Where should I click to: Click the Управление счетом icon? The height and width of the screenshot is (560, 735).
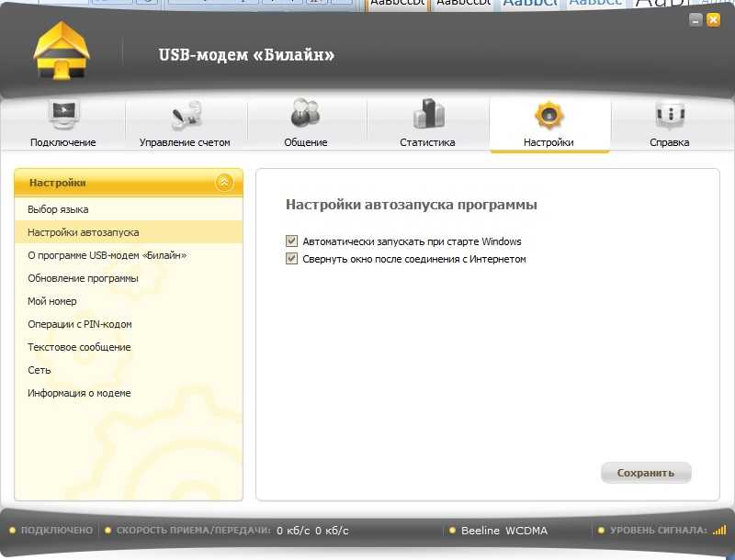[x=186, y=115]
